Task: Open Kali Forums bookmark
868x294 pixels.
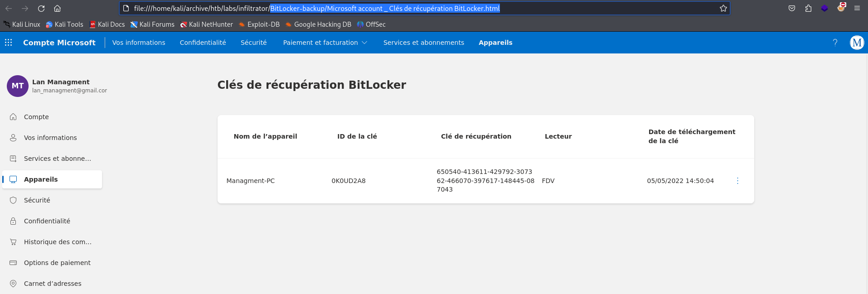Action: (x=152, y=24)
